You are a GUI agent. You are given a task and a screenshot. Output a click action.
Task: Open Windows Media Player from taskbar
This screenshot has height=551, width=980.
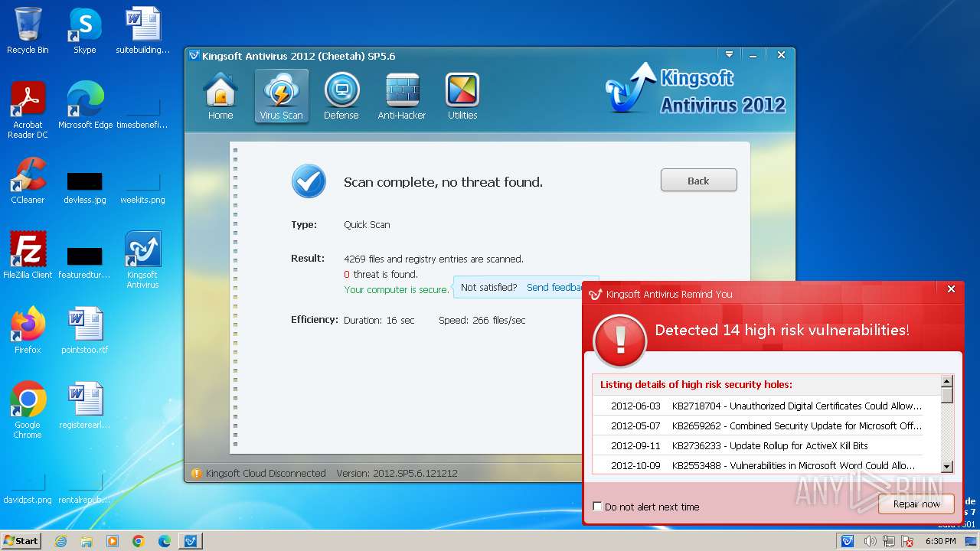click(113, 541)
